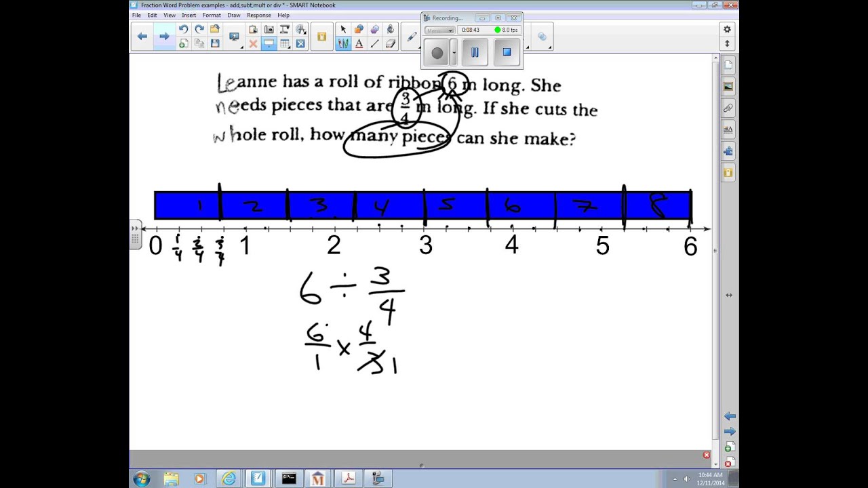Open Command Prompt from taskbar
The width and height of the screenshot is (868, 488).
[x=289, y=479]
